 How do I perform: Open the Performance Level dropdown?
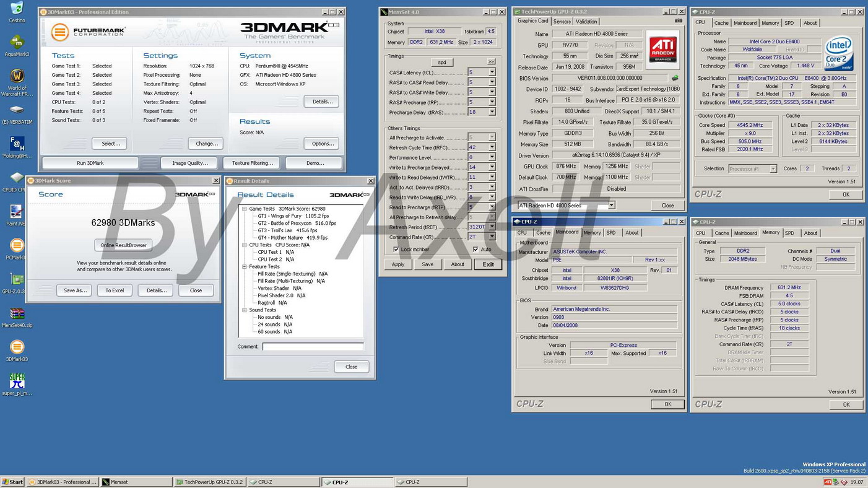(x=492, y=157)
